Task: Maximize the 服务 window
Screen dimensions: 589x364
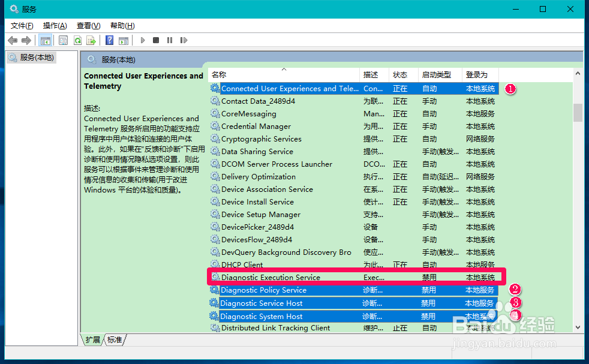Action: [543, 9]
